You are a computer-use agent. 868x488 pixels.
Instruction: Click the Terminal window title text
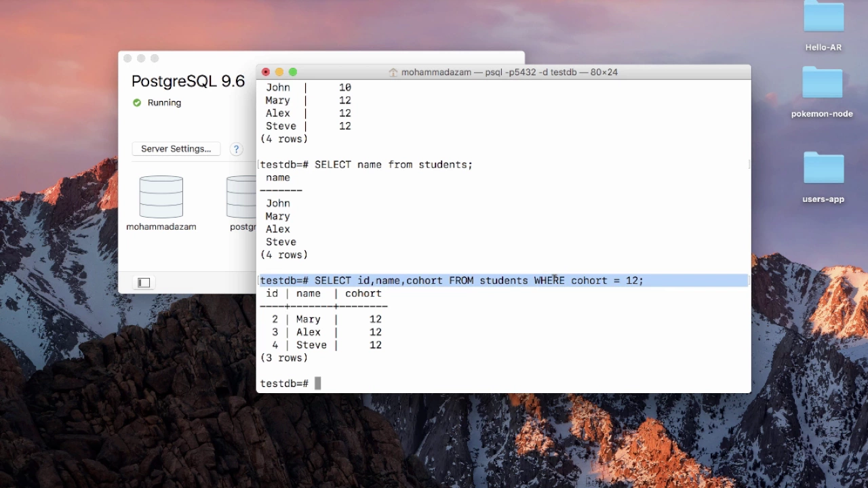pos(509,73)
